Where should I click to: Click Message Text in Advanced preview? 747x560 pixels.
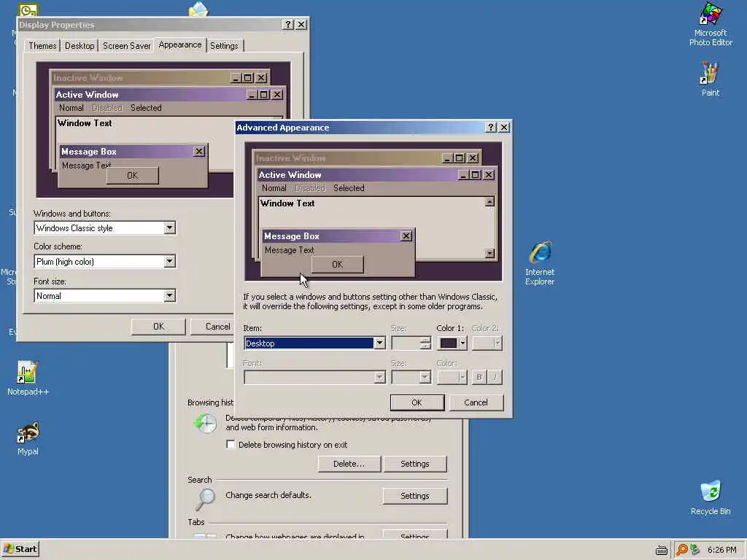(289, 250)
